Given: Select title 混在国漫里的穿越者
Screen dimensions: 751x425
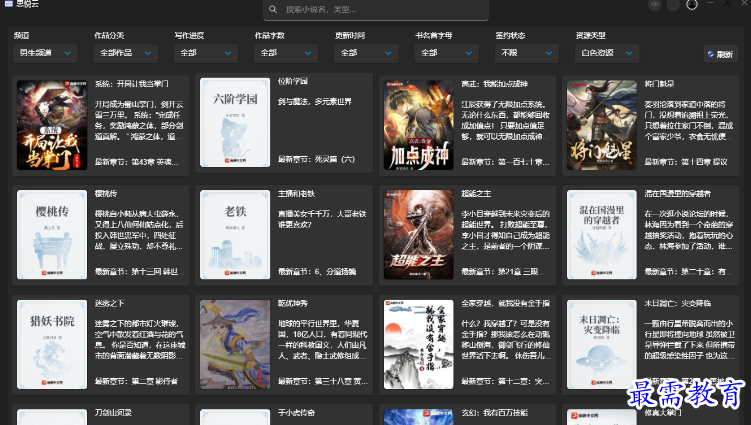Looking at the screenshot, I should pos(677,194).
